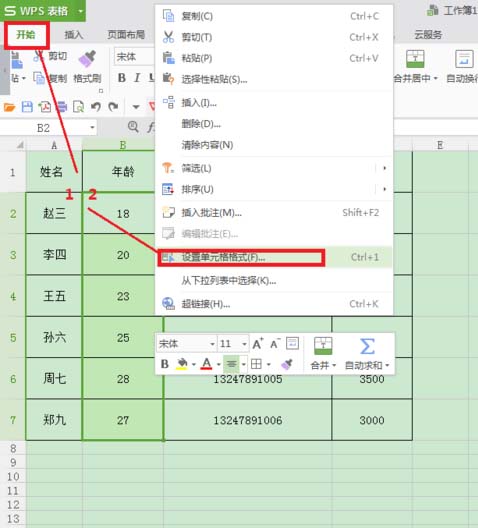Click AutoSum sigma in mini toolbar
The image size is (478, 528).
tap(367, 346)
